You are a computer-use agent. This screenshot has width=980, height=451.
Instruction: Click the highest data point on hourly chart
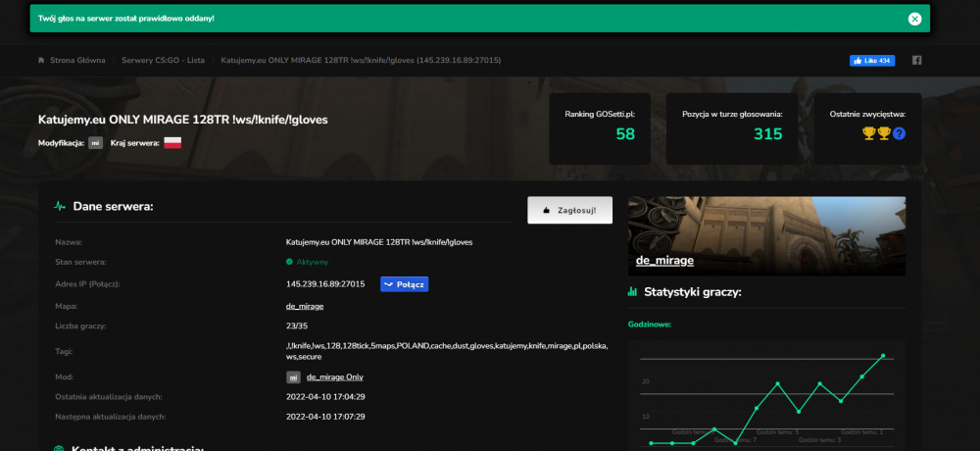(883, 356)
